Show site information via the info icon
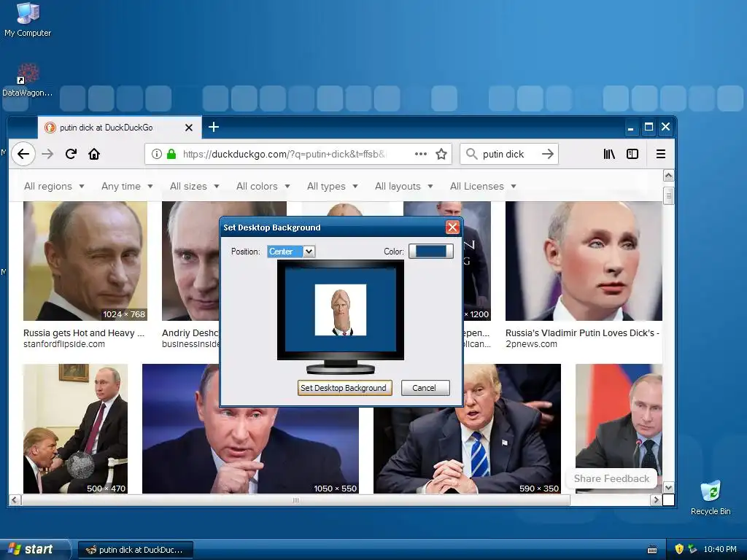Image resolution: width=747 pixels, height=560 pixels. tap(156, 154)
